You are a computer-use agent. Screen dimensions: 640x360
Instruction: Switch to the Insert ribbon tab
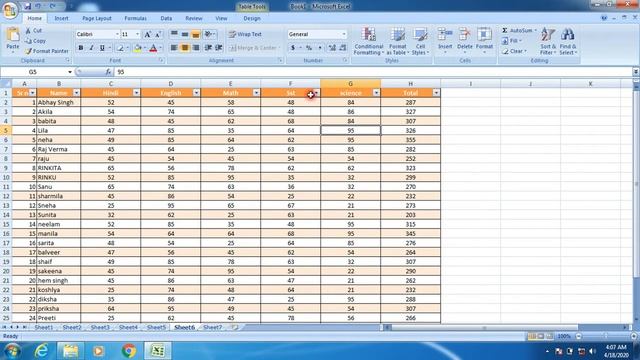tap(62, 18)
